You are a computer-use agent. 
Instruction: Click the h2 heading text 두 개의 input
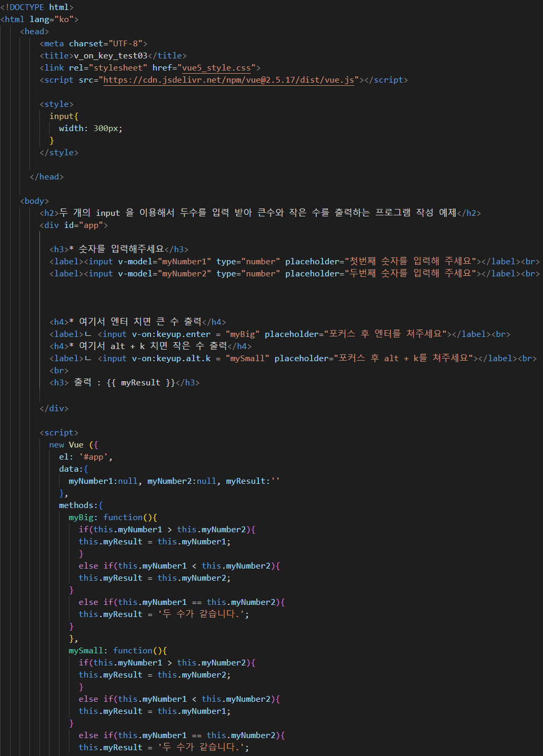pos(90,213)
